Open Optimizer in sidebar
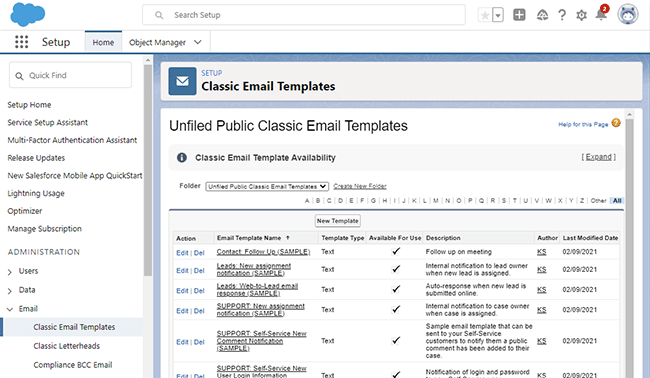650x378 pixels. (25, 211)
